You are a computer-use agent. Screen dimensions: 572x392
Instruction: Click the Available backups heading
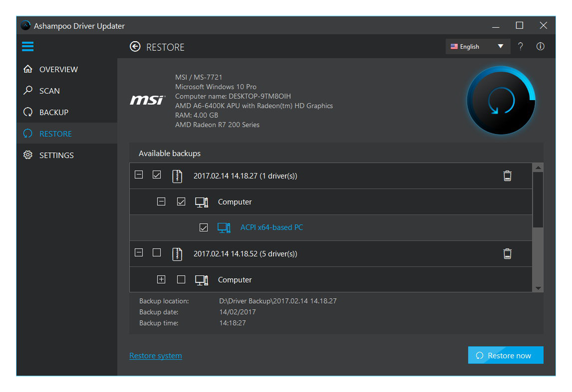pos(170,153)
